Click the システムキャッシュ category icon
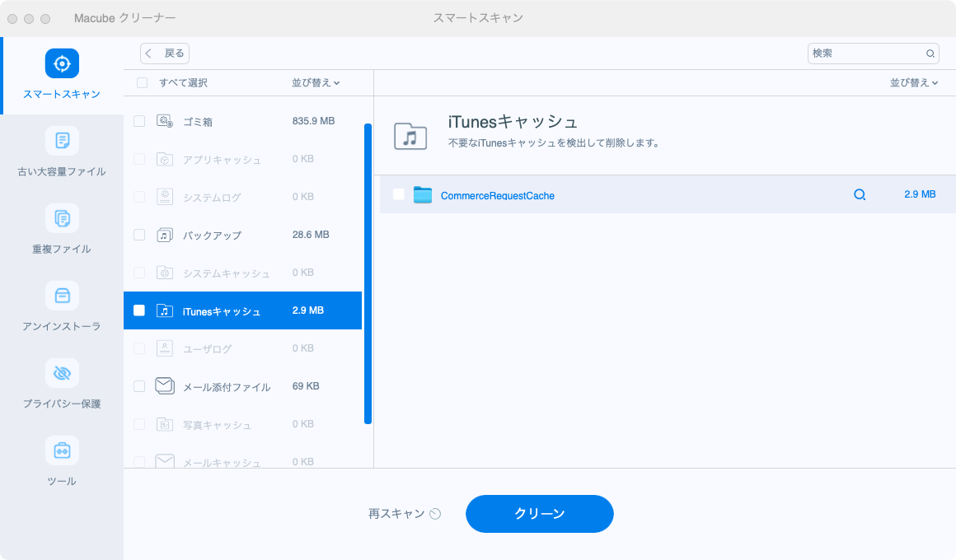This screenshot has height=560, width=956. 165,273
